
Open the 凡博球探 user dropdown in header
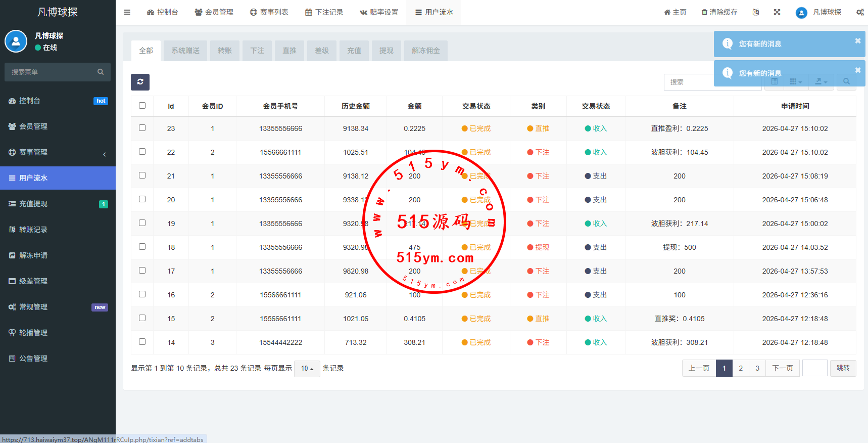tap(818, 12)
